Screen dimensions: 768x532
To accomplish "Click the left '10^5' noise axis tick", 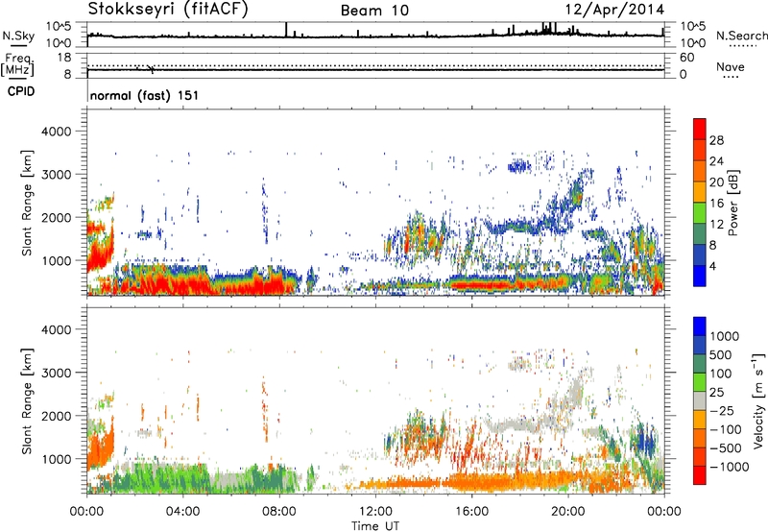I will click(60, 27).
